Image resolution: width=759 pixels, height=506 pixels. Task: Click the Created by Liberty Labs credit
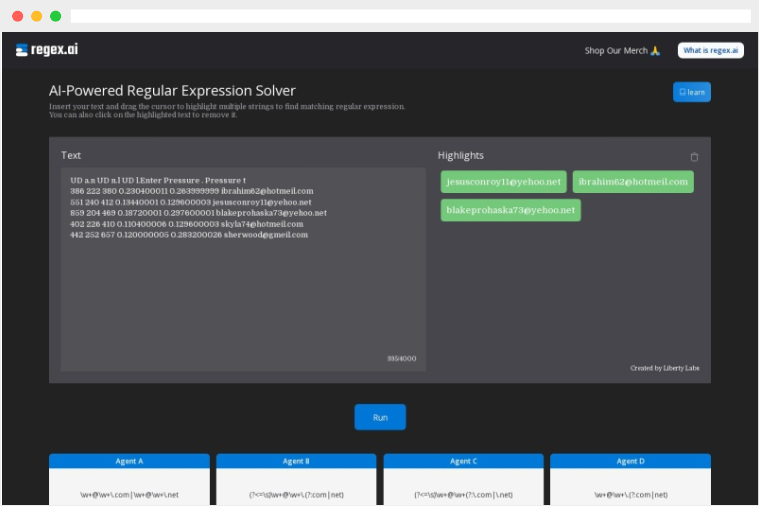click(665, 368)
